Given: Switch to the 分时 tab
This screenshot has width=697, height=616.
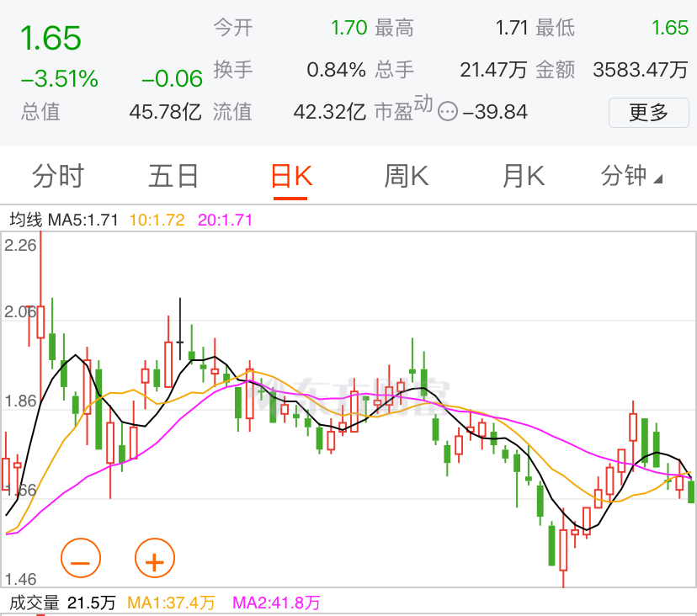Looking at the screenshot, I should click(x=58, y=176).
